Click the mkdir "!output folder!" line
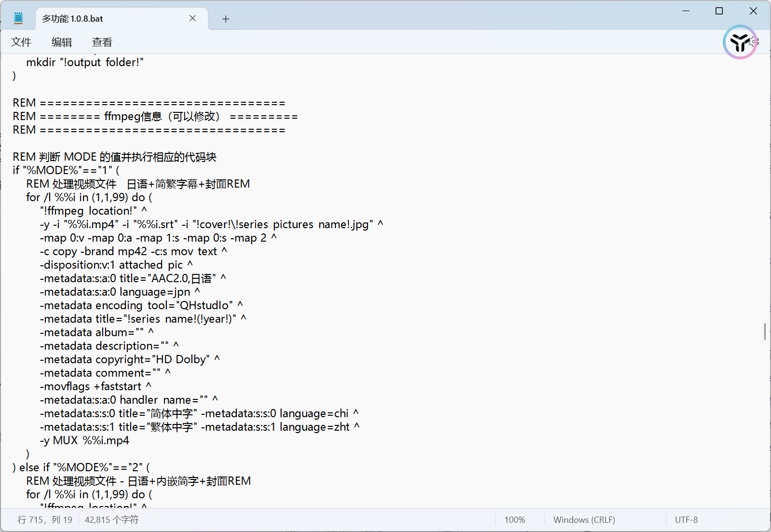771x532 pixels. pos(85,62)
